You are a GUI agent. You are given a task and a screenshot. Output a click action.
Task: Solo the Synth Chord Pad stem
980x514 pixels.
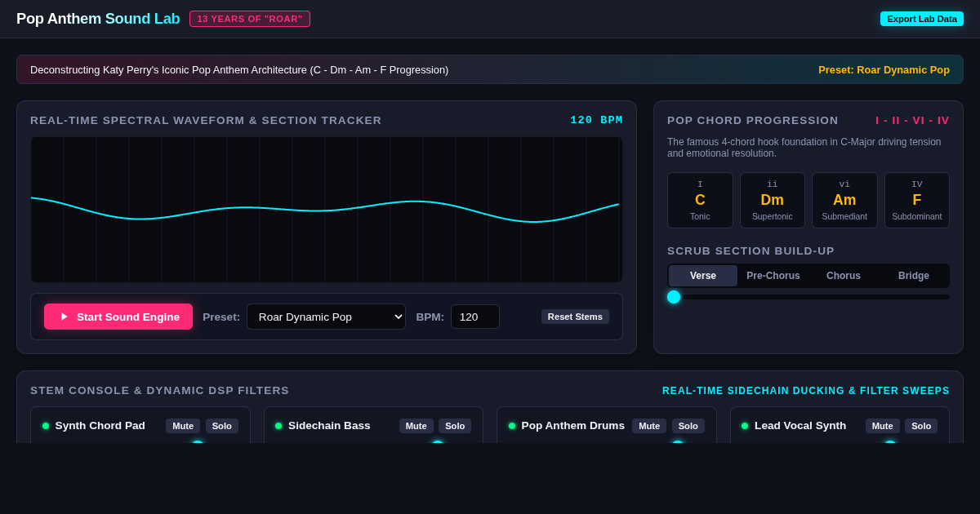[222, 426]
